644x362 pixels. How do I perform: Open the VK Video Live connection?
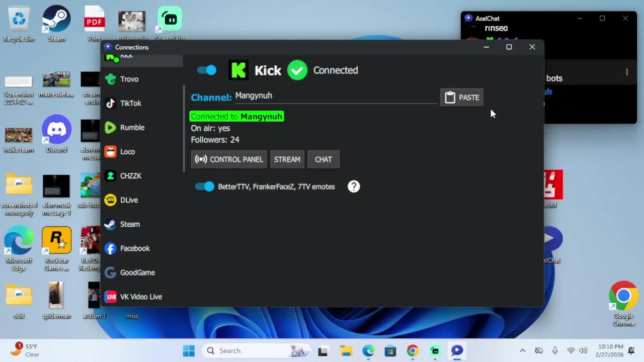click(x=141, y=296)
